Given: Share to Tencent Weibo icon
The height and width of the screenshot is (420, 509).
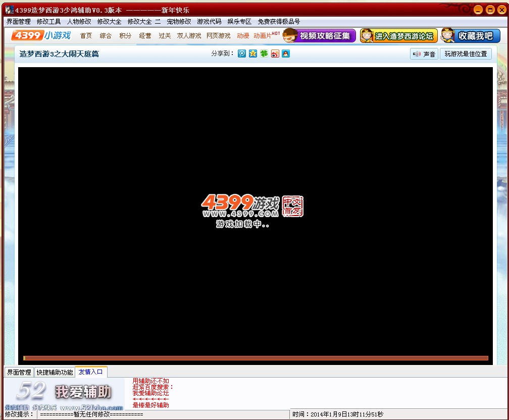Looking at the screenshot, I should 242,54.
